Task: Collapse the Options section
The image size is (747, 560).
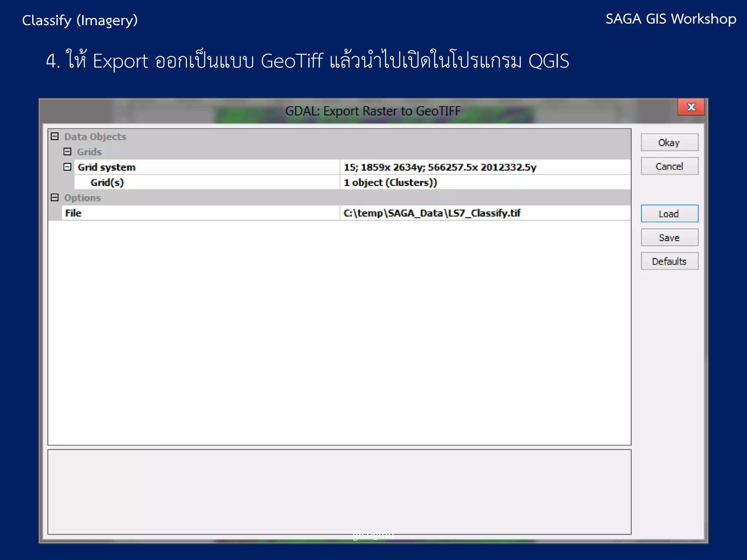Action: (55, 198)
